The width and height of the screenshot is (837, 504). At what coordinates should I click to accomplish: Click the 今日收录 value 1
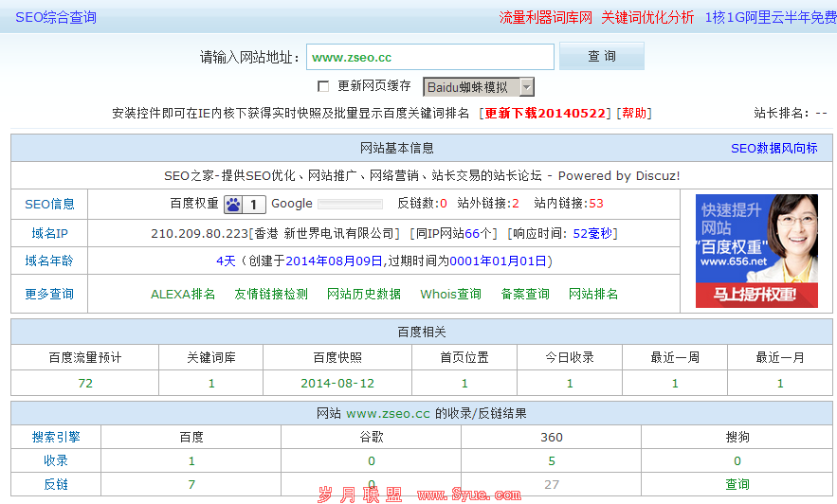point(570,384)
